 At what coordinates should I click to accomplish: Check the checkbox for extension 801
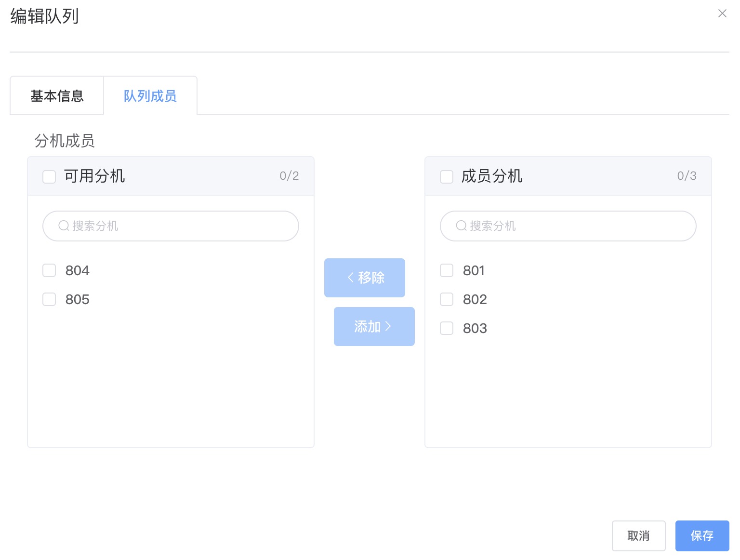(x=446, y=270)
